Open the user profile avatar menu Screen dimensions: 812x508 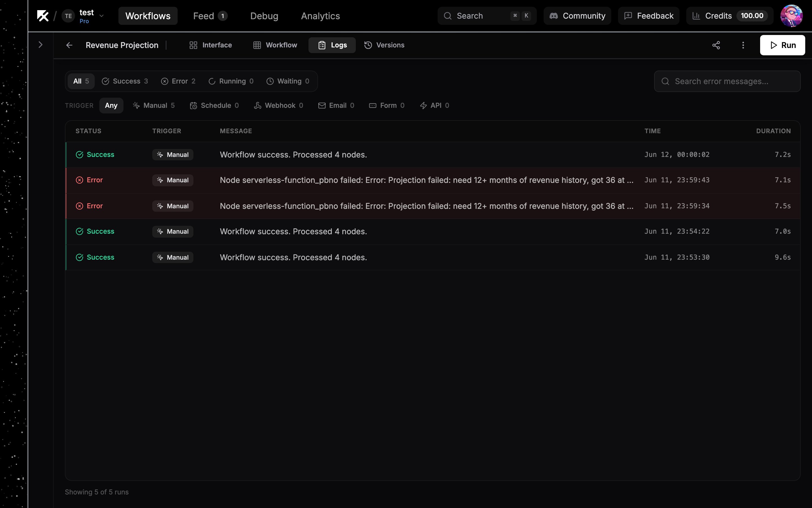[791, 16]
